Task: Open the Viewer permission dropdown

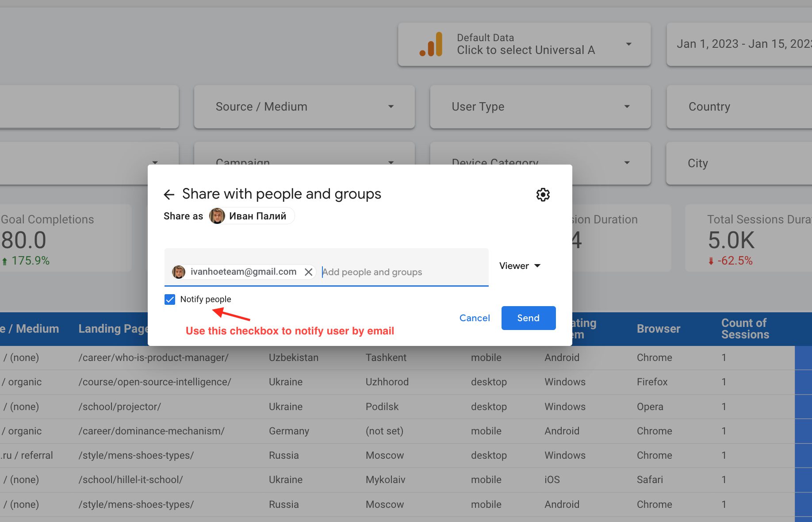Action: [x=520, y=266]
